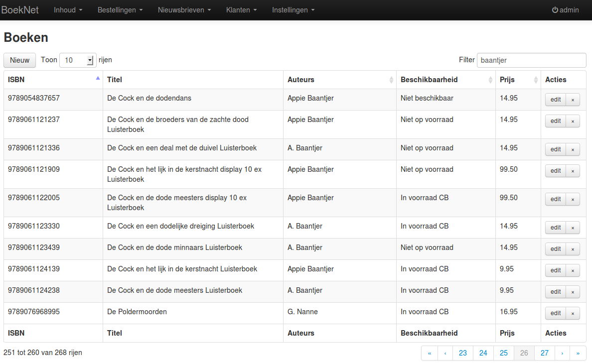This screenshot has height=364, width=592.
Task: Click the Boeken page heading
Action: click(26, 37)
